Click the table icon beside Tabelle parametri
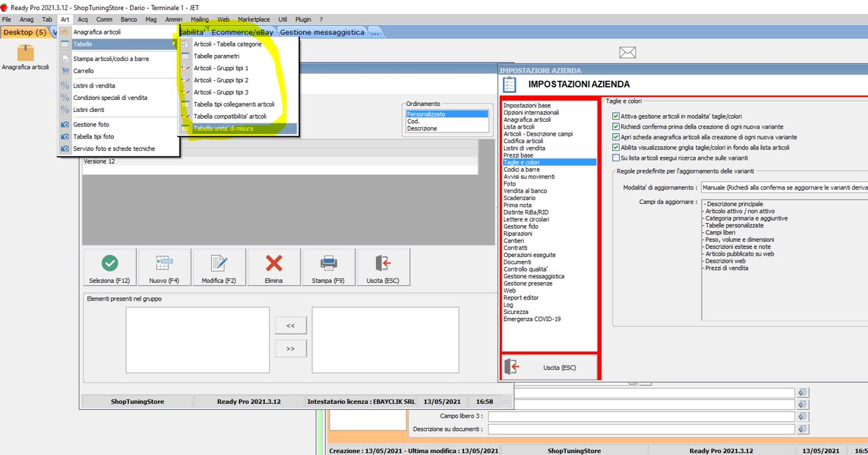The height and width of the screenshot is (455, 868). 185,56
